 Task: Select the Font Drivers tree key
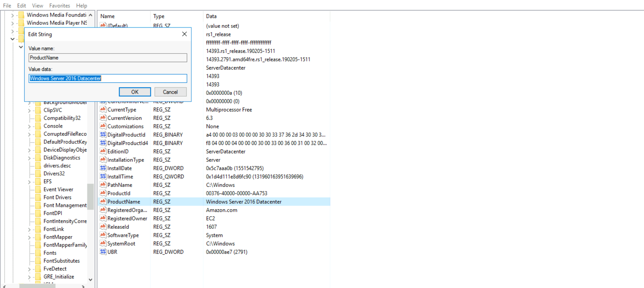[57, 197]
